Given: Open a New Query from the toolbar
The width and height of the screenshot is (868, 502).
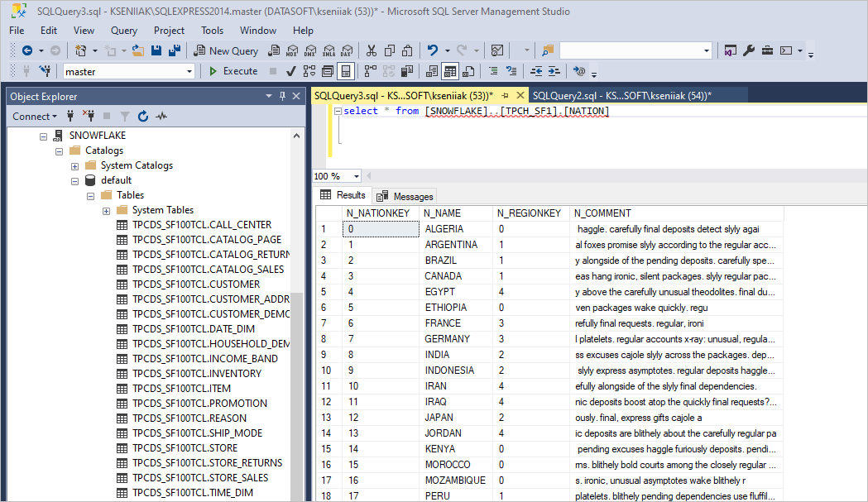Looking at the screenshot, I should coord(226,50).
